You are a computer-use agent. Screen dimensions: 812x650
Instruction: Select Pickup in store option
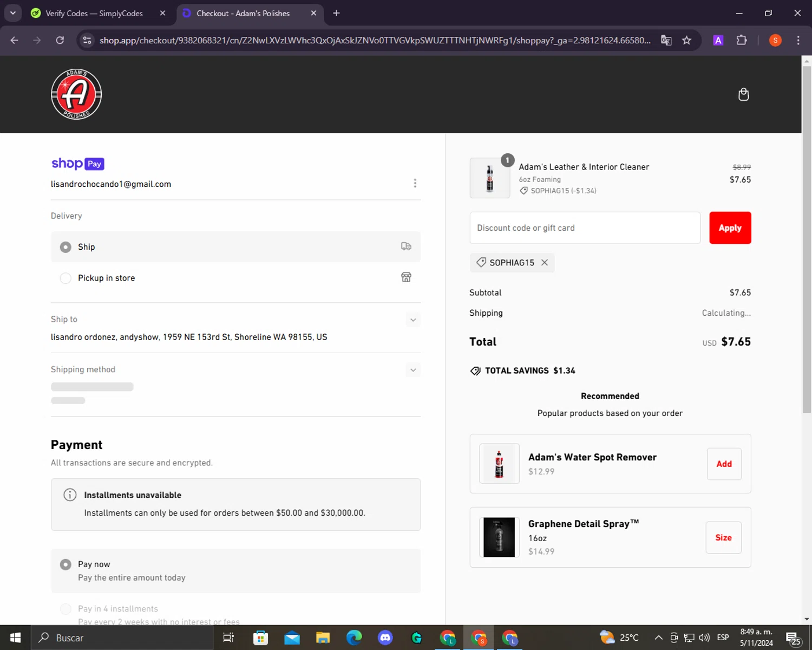235,277
